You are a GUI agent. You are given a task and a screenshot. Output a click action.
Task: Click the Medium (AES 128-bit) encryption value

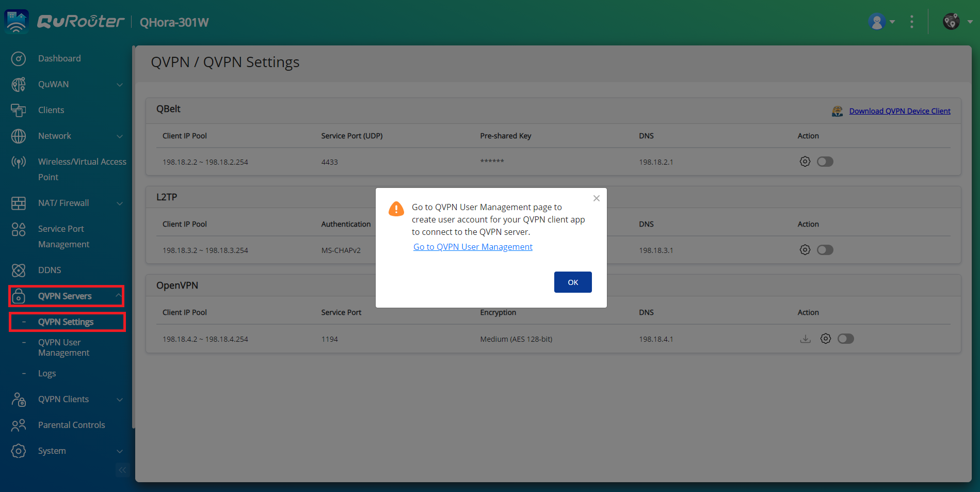click(x=516, y=339)
